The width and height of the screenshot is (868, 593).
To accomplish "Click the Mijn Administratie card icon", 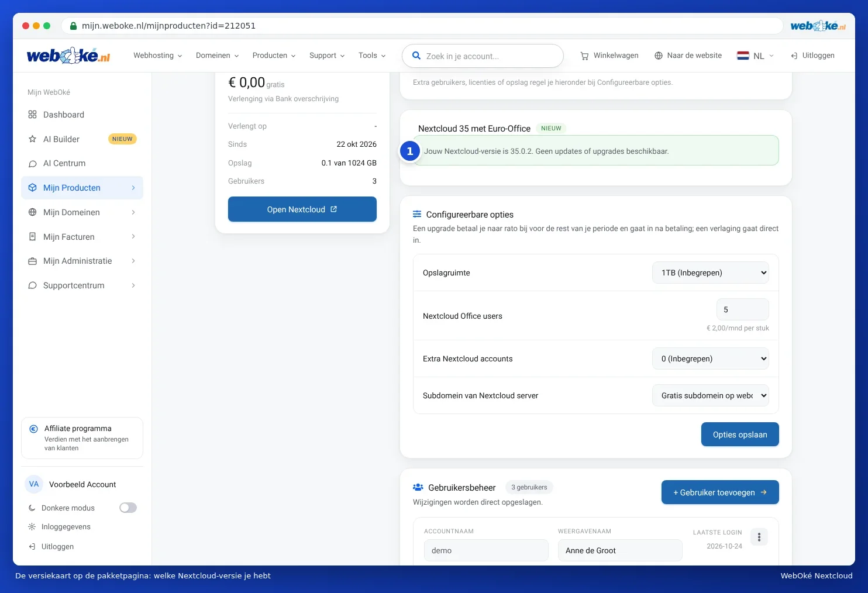I will point(33,261).
